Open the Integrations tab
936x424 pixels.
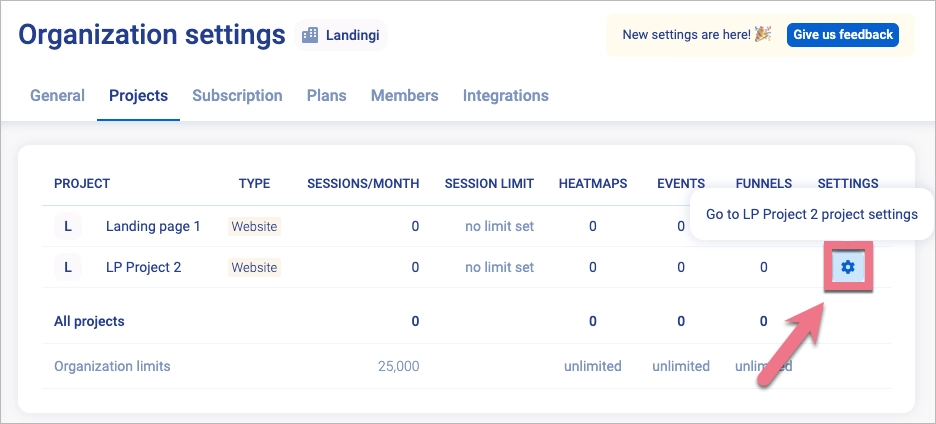(x=505, y=96)
